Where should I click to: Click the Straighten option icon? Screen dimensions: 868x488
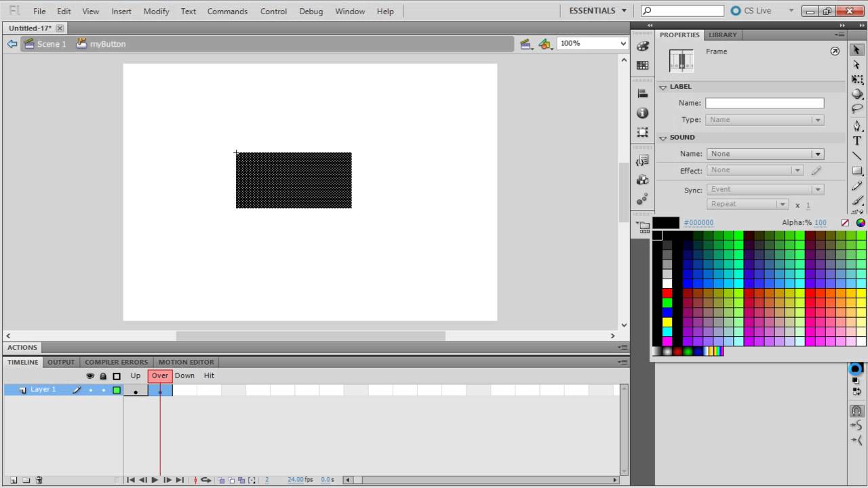[857, 440]
